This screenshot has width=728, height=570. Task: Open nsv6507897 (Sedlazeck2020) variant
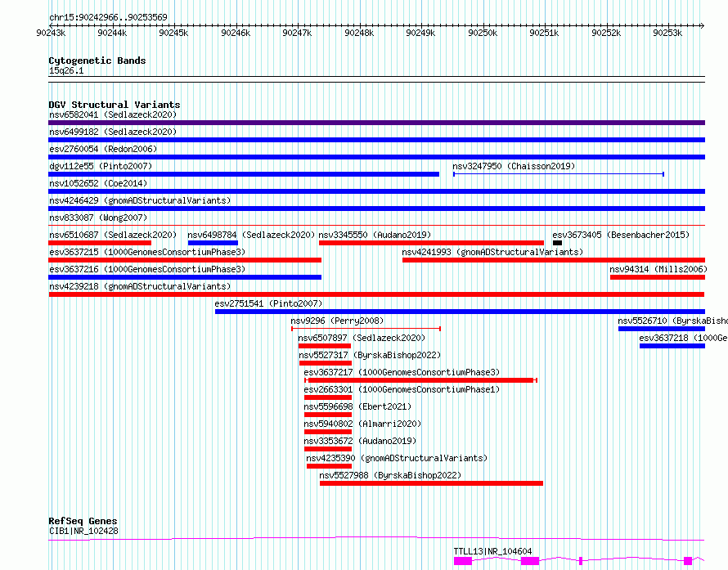coord(362,338)
